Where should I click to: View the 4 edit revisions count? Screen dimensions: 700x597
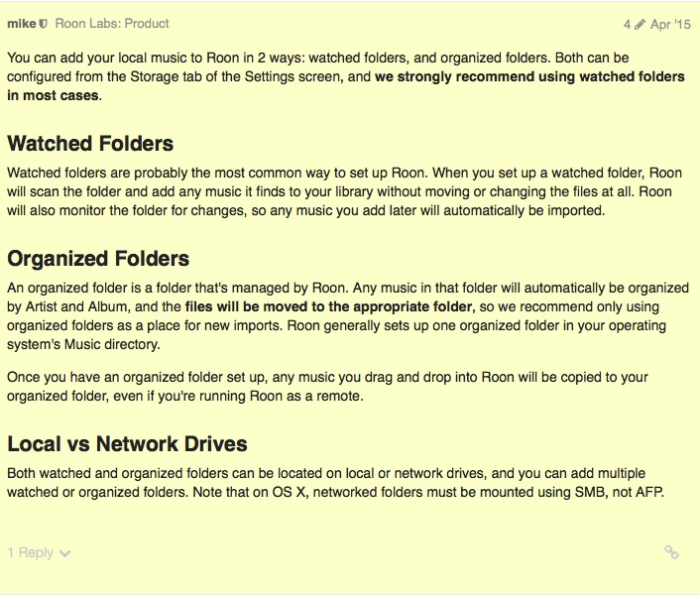628,24
